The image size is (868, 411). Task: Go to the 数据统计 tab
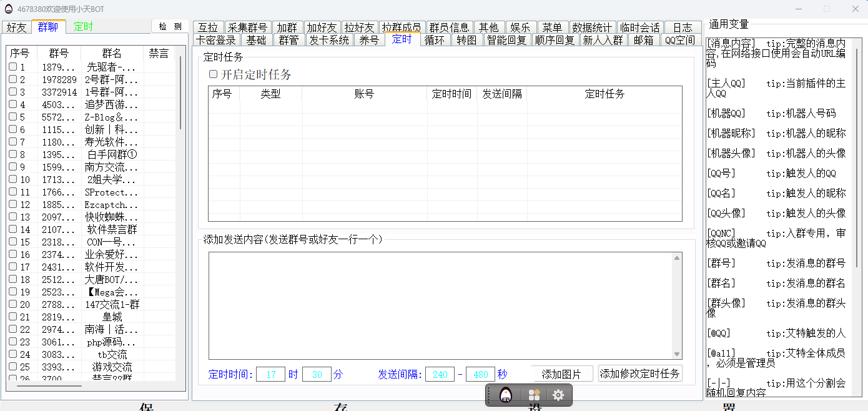click(592, 27)
